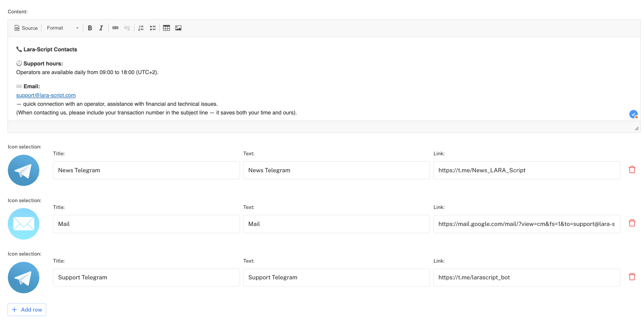644x321 pixels.
Task: Open the Format dropdown
Action: [62, 28]
